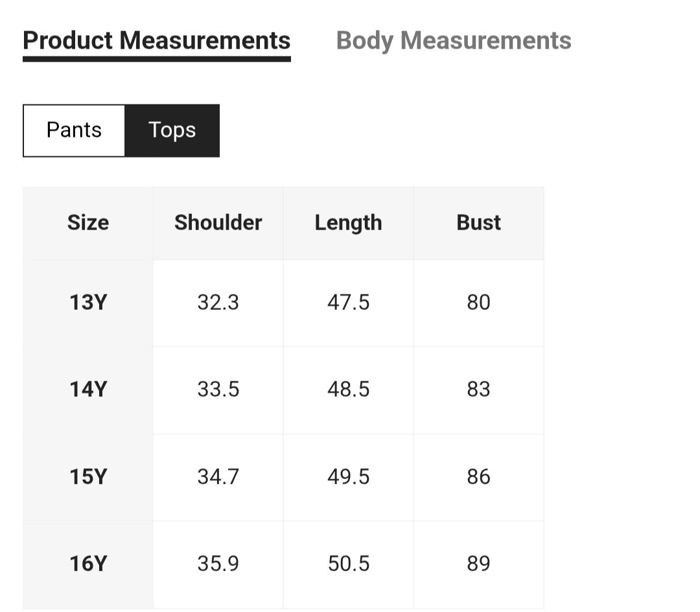This screenshot has width=700, height=612.
Task: Select the 13Y size row label
Action: click(x=87, y=303)
